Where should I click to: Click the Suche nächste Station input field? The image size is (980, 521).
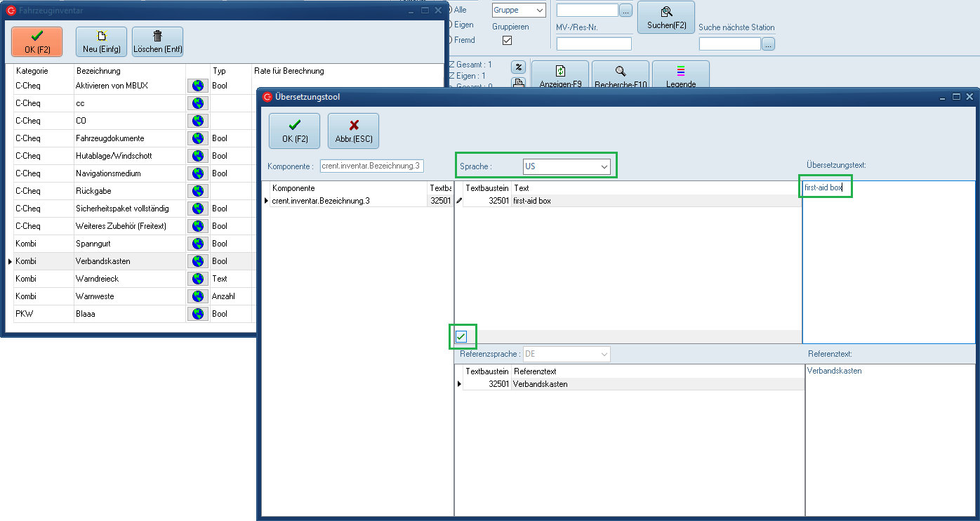coord(730,44)
